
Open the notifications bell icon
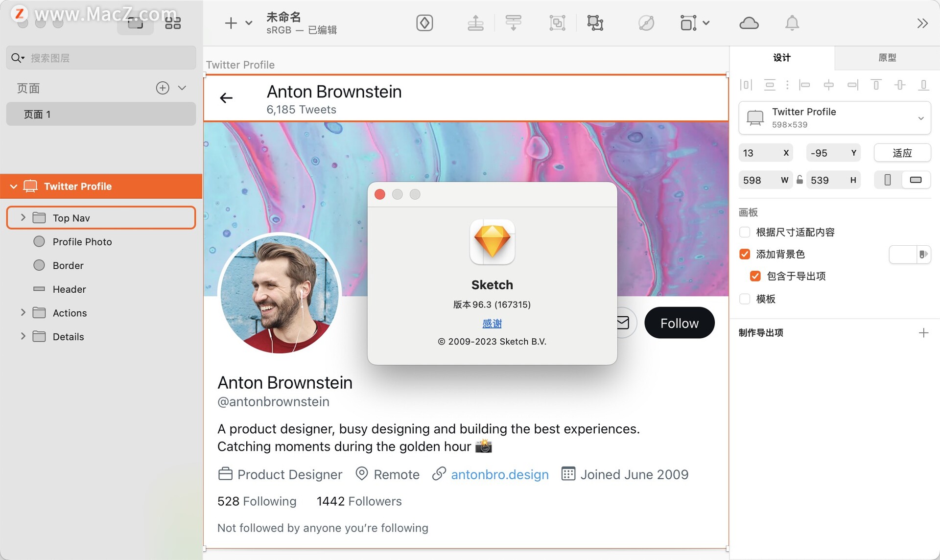tap(792, 23)
